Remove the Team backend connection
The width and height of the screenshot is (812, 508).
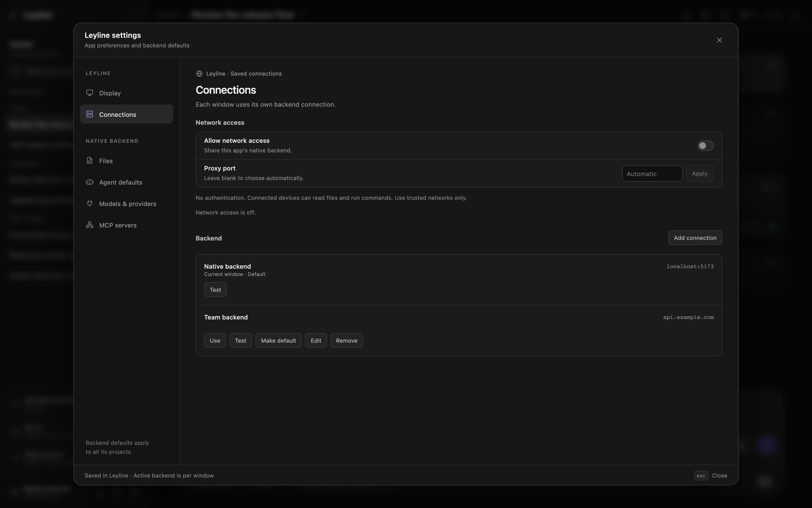[x=347, y=340]
